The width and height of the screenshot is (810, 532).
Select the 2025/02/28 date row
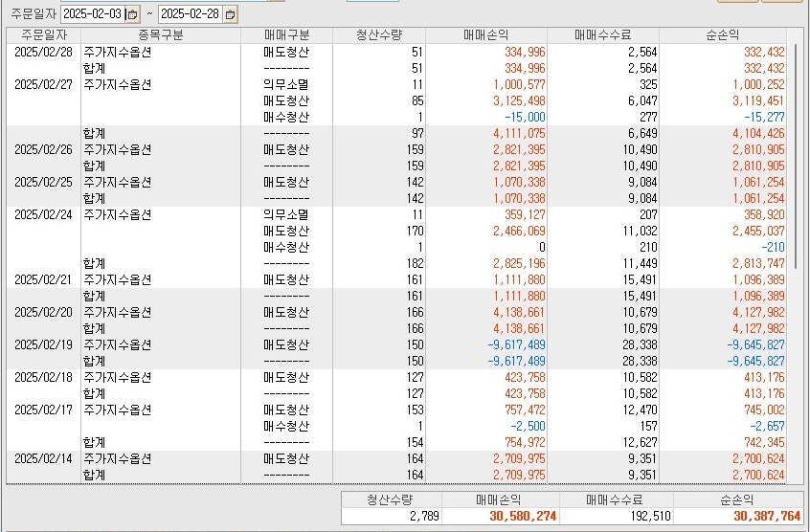tap(396, 52)
